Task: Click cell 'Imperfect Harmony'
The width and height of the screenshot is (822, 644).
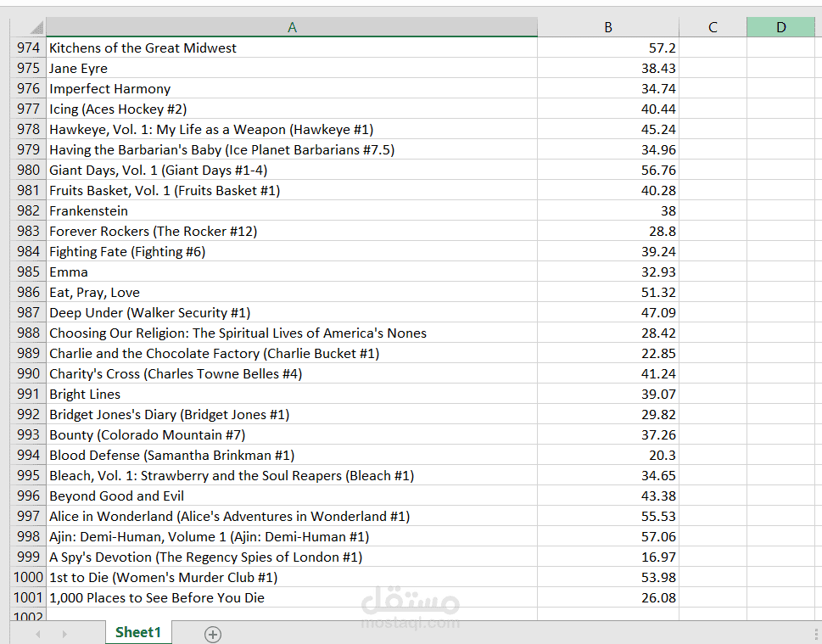Action: [x=292, y=88]
